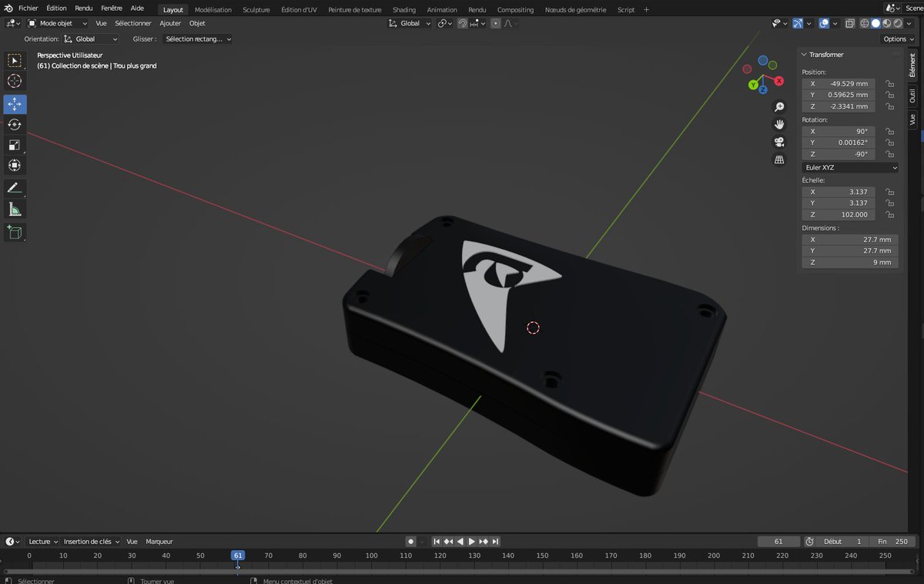Open the Euler XYZ rotation mode dropdown
Image resolution: width=924 pixels, height=584 pixels.
[849, 167]
